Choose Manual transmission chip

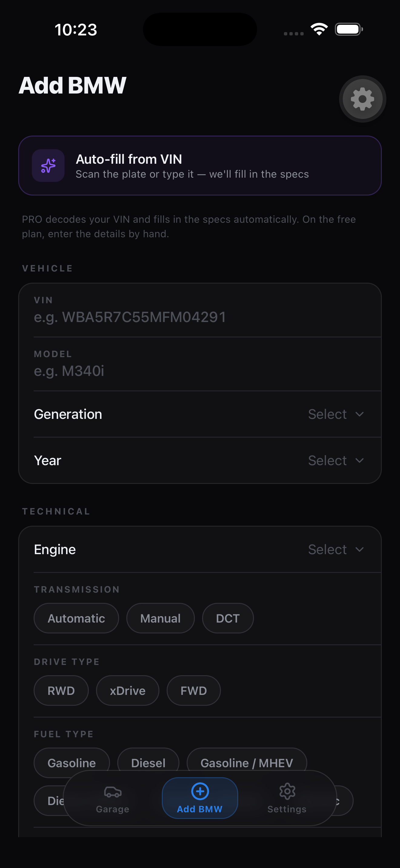pyautogui.click(x=161, y=618)
